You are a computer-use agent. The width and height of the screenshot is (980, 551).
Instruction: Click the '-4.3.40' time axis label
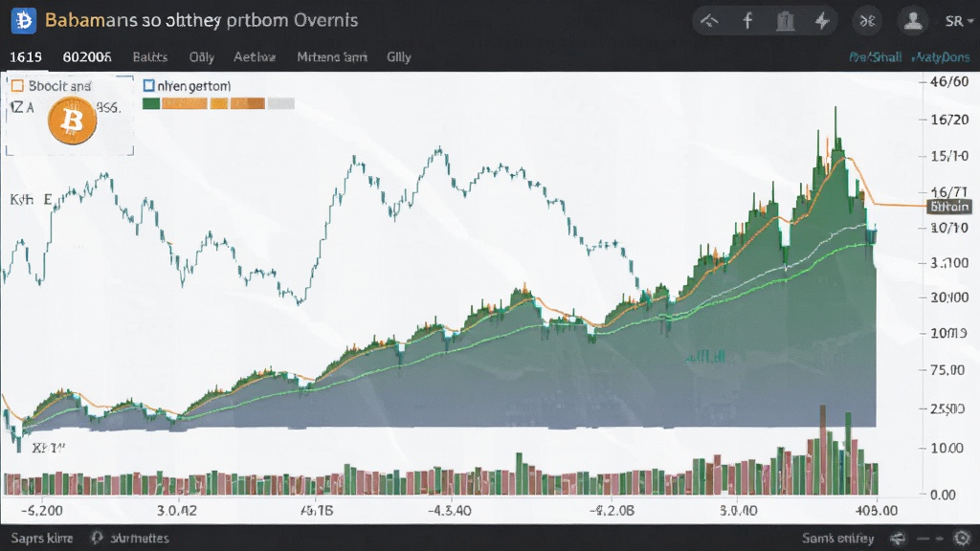pyautogui.click(x=450, y=511)
